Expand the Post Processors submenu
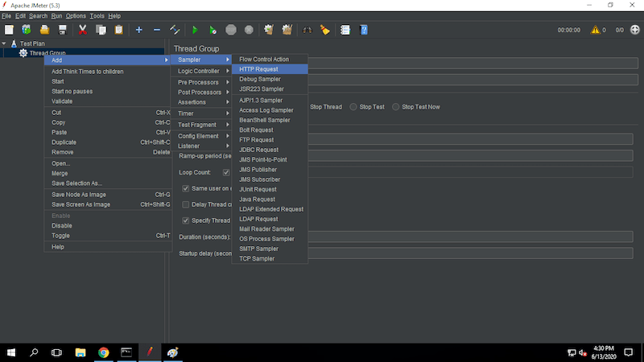This screenshot has height=362, width=644. click(x=202, y=93)
